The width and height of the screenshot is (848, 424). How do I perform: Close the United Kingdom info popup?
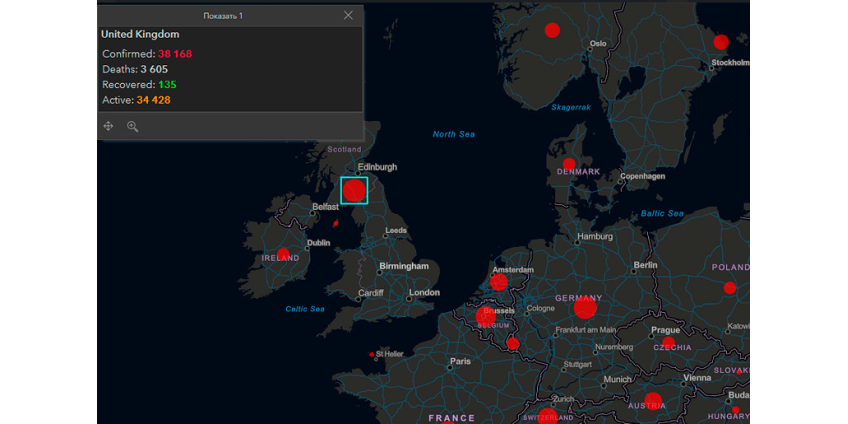click(348, 16)
